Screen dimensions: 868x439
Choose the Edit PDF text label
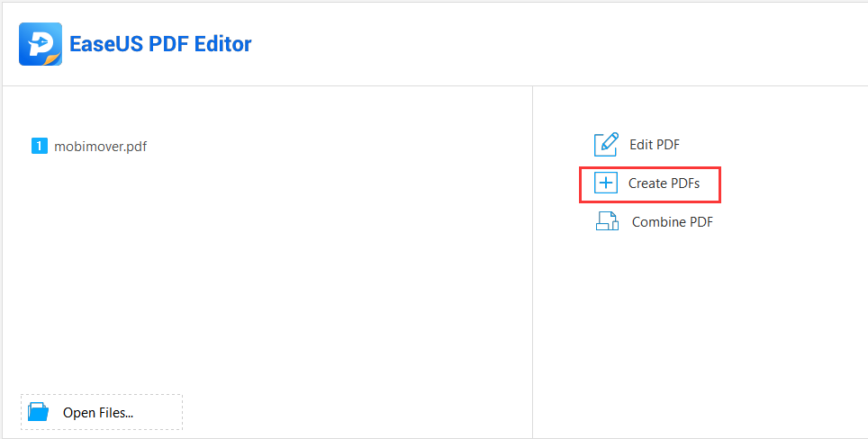(x=655, y=145)
